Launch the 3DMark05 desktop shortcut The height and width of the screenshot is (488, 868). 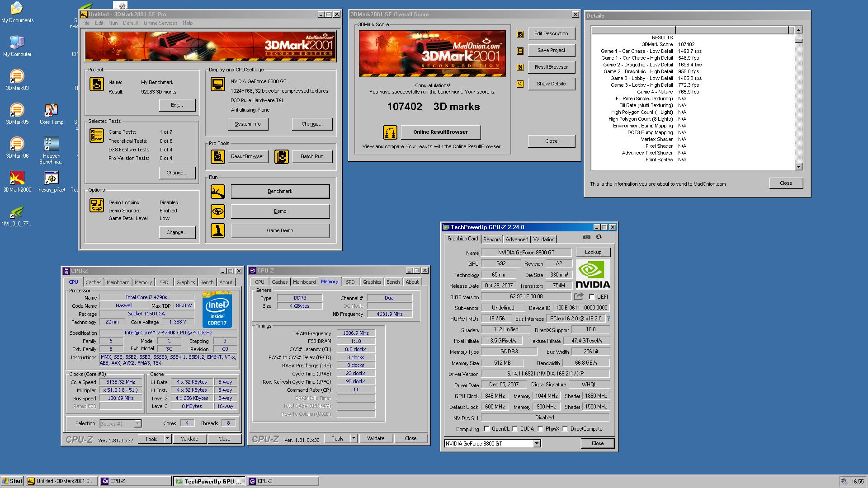coord(17,113)
